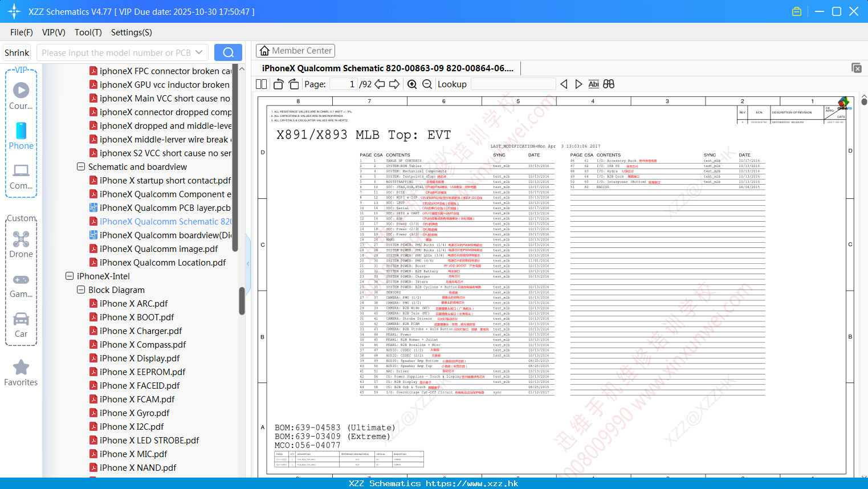Select iPhoneX Qualcomm Schematic file in tree
The width and height of the screenshot is (868, 489).
pyautogui.click(x=160, y=222)
